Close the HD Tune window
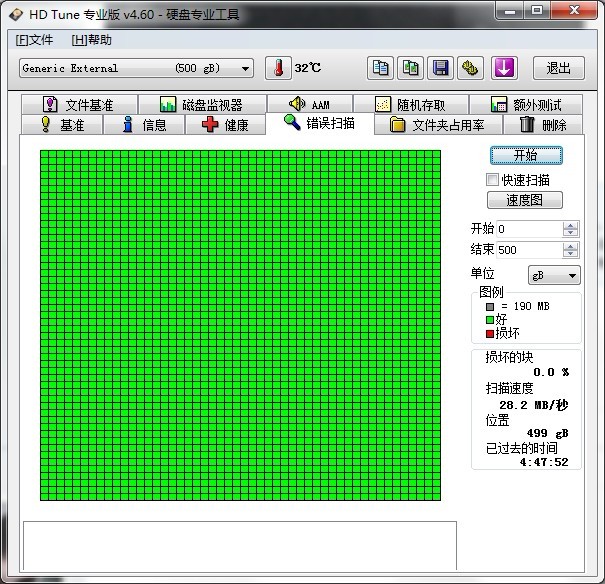 [x=574, y=10]
